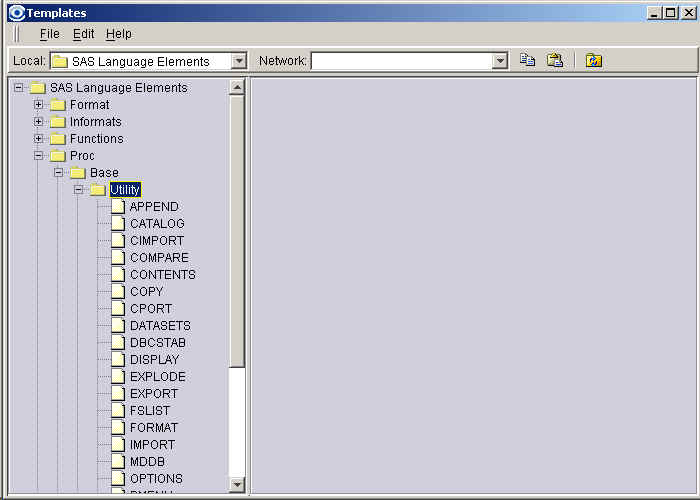This screenshot has width=700, height=500.
Task: Click the DATASETS template file icon
Action: coord(118,325)
